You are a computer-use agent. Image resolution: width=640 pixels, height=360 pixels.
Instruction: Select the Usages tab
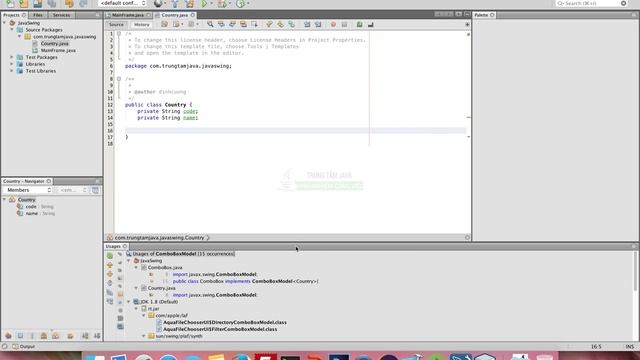click(116, 247)
